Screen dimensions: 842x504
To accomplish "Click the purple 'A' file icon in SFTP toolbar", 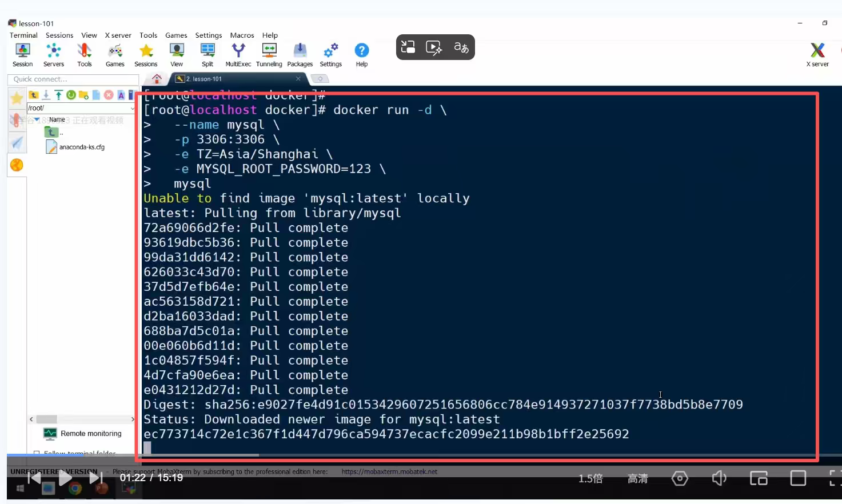I will 121,95.
